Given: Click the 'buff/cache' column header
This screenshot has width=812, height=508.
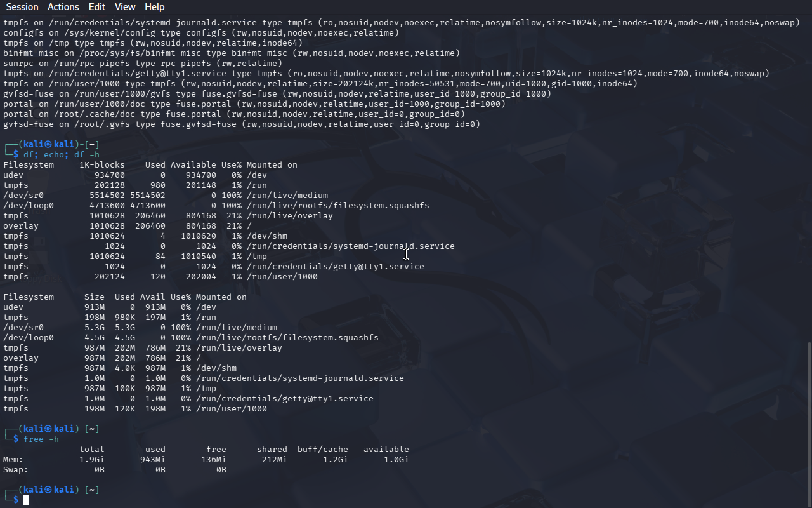Looking at the screenshot, I should coord(322,449).
